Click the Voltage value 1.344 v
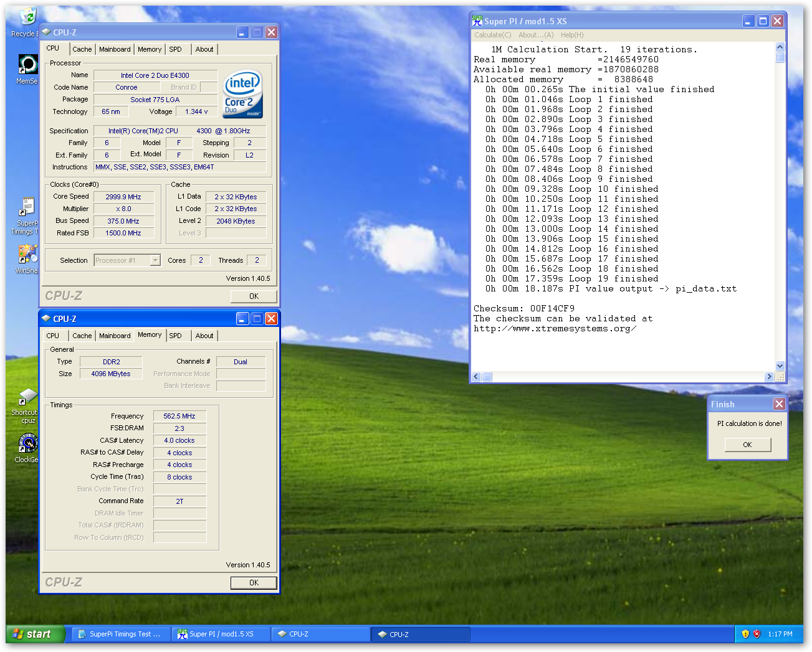The image size is (812, 652). (196, 112)
